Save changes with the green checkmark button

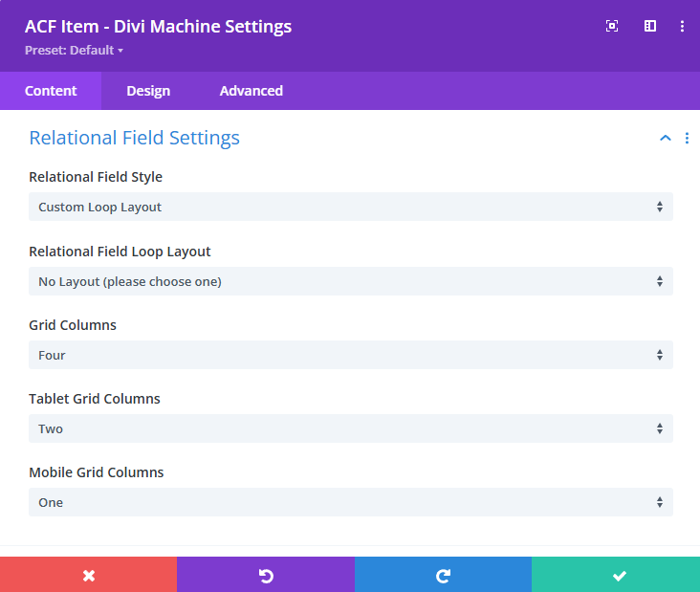(x=616, y=575)
